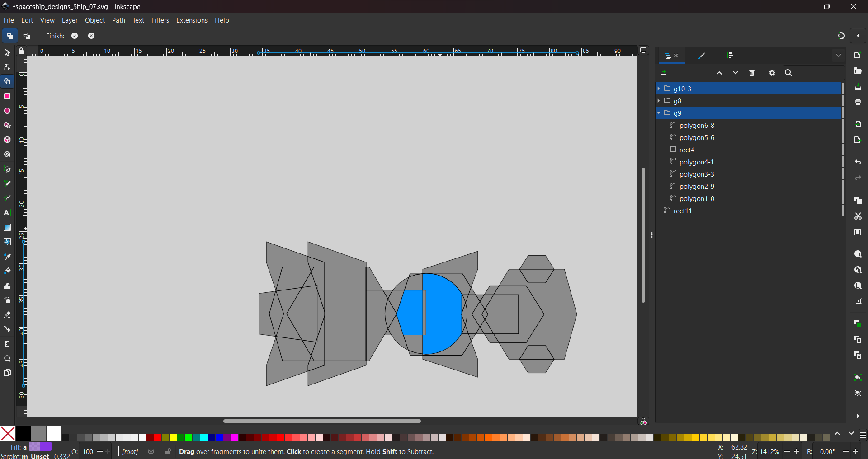Switch to the Align and Distribute tab
Viewport: 868px width, 459px height.
(731, 56)
